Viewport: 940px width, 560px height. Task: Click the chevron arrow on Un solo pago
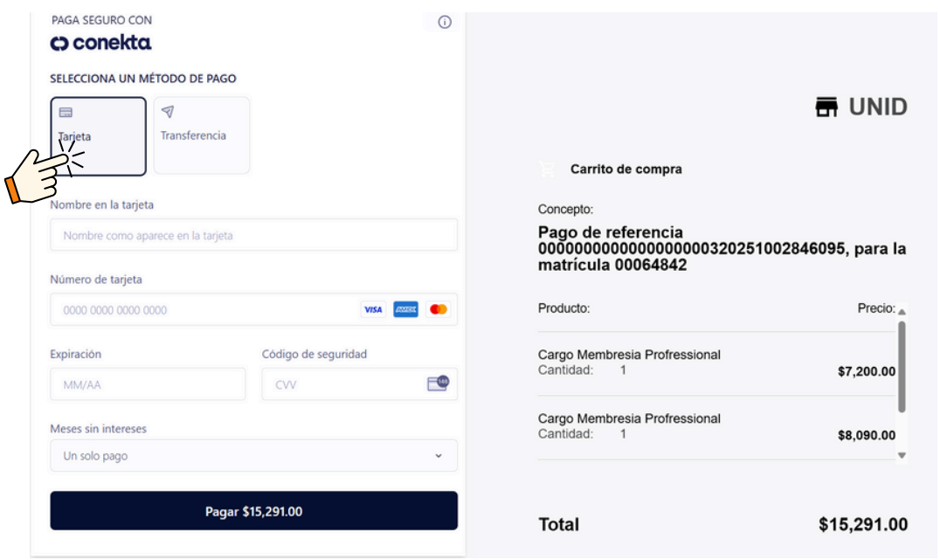point(439,456)
